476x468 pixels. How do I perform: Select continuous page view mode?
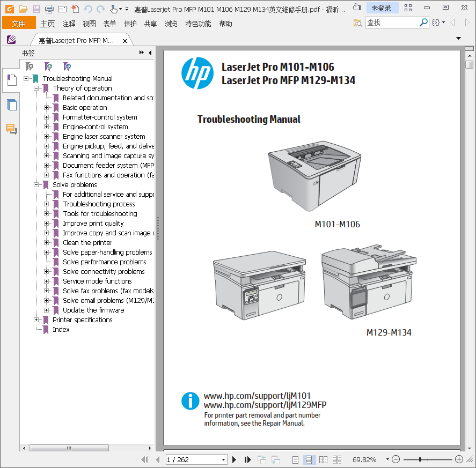pos(309,460)
